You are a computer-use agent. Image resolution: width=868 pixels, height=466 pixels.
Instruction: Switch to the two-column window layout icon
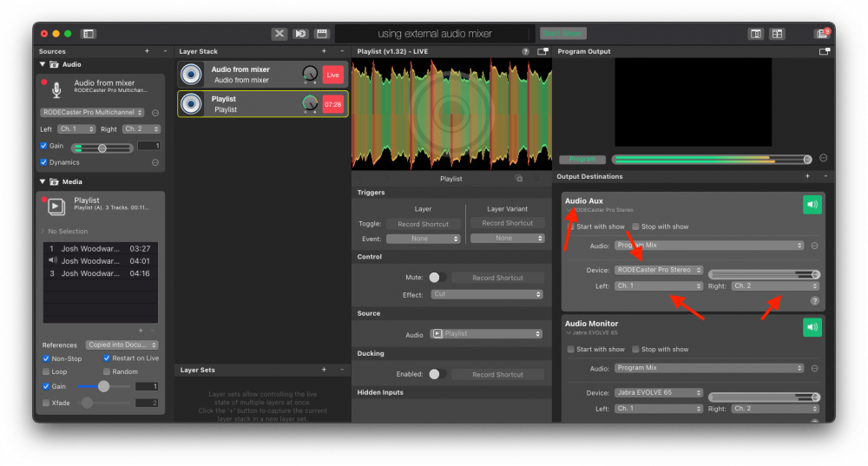click(756, 34)
